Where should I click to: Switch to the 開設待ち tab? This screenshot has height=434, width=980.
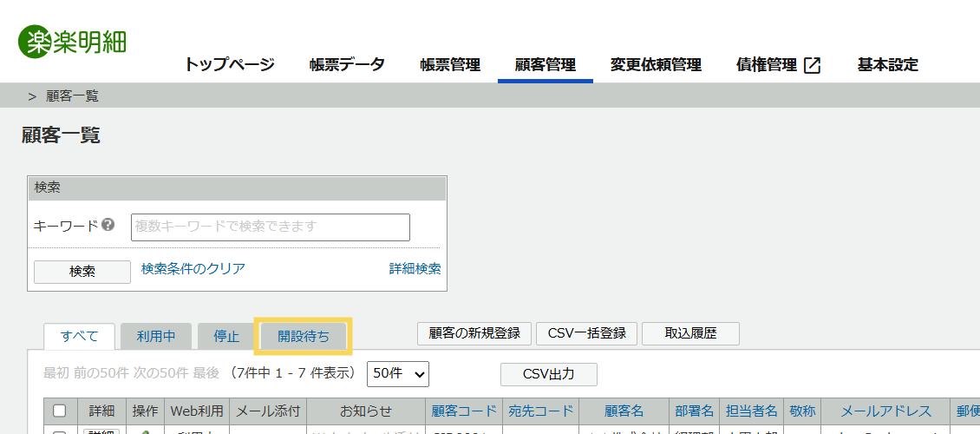click(304, 337)
